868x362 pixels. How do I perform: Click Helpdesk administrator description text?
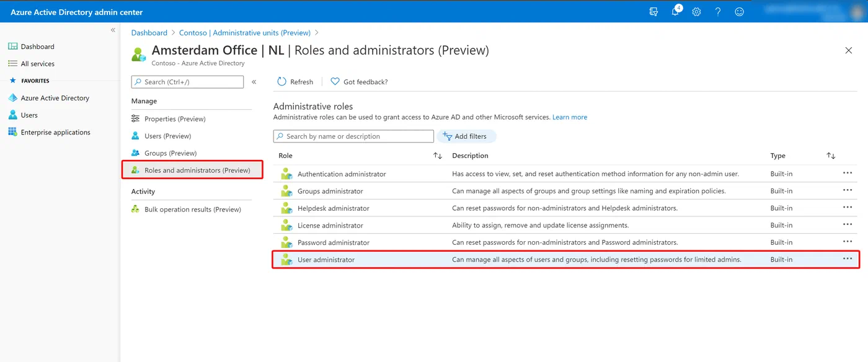click(x=565, y=208)
